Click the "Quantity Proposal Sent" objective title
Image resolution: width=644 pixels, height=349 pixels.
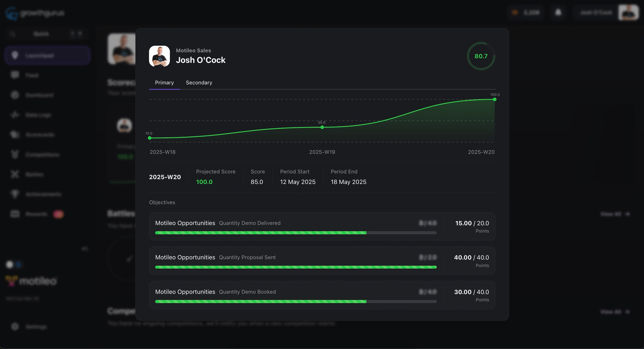click(x=247, y=257)
